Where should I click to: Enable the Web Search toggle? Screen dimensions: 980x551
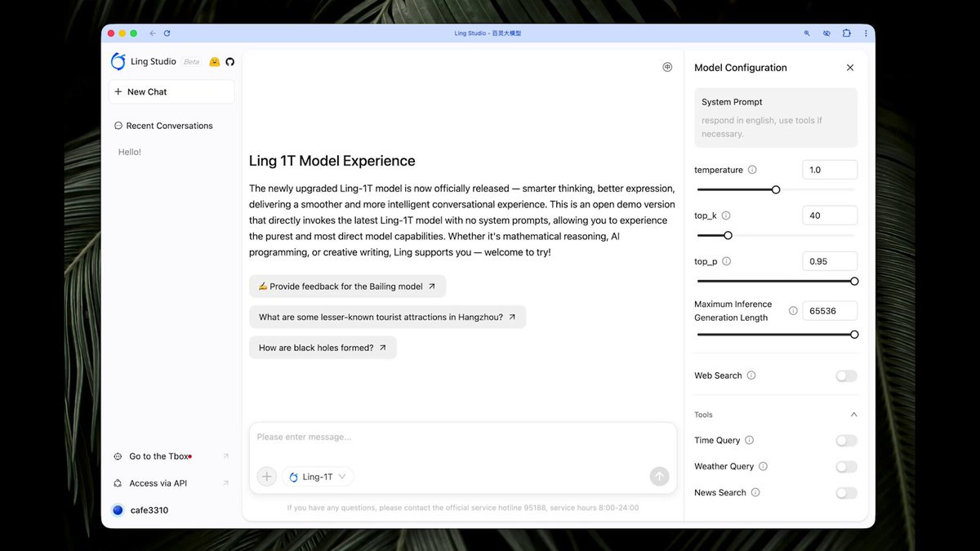846,376
